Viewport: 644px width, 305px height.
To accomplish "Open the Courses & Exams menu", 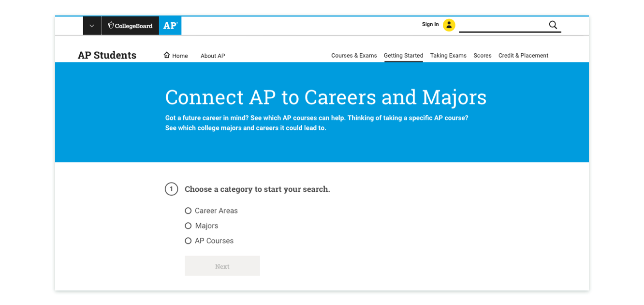I will 354,56.
